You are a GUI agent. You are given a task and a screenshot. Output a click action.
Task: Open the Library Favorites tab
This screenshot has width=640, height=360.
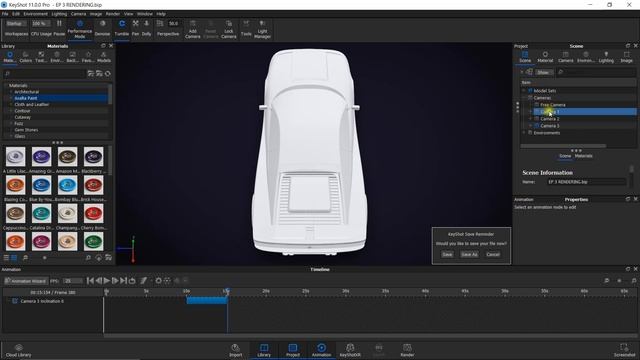pyautogui.click(x=88, y=57)
